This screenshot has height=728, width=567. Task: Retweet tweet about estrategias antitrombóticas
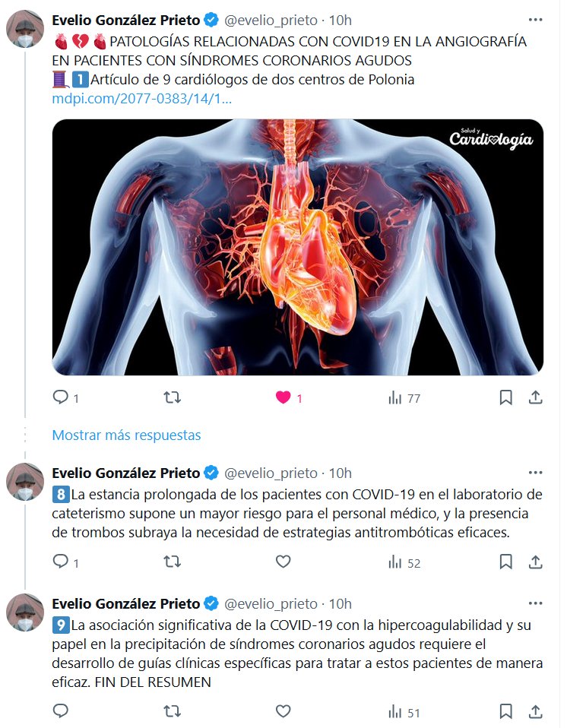(x=173, y=562)
